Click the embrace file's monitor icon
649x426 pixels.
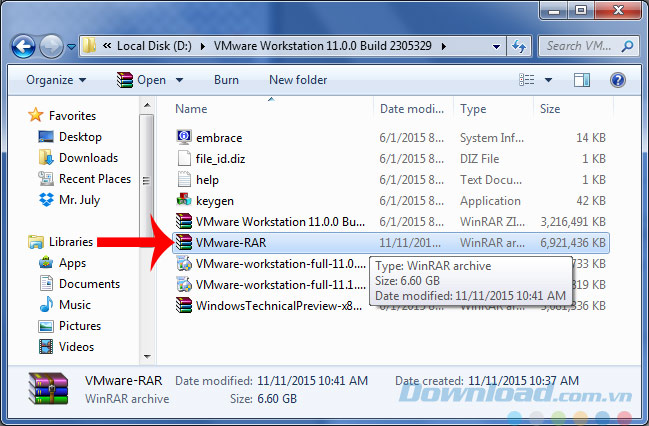click(184, 137)
